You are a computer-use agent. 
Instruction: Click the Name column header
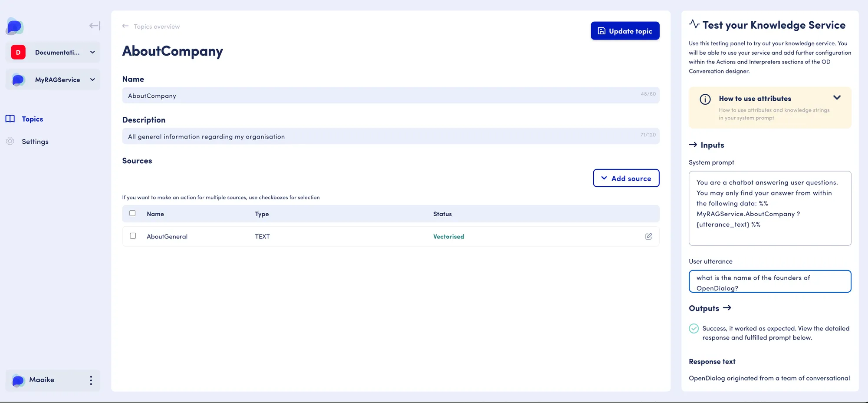point(155,214)
